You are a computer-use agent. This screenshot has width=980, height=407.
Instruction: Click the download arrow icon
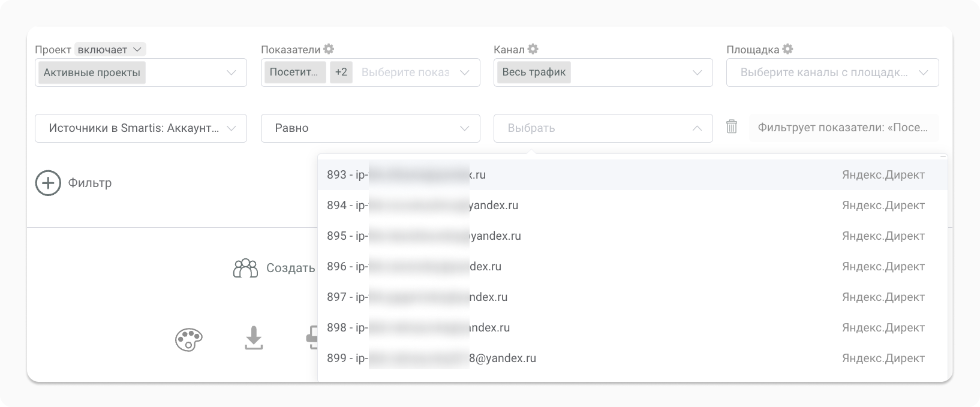tap(254, 338)
